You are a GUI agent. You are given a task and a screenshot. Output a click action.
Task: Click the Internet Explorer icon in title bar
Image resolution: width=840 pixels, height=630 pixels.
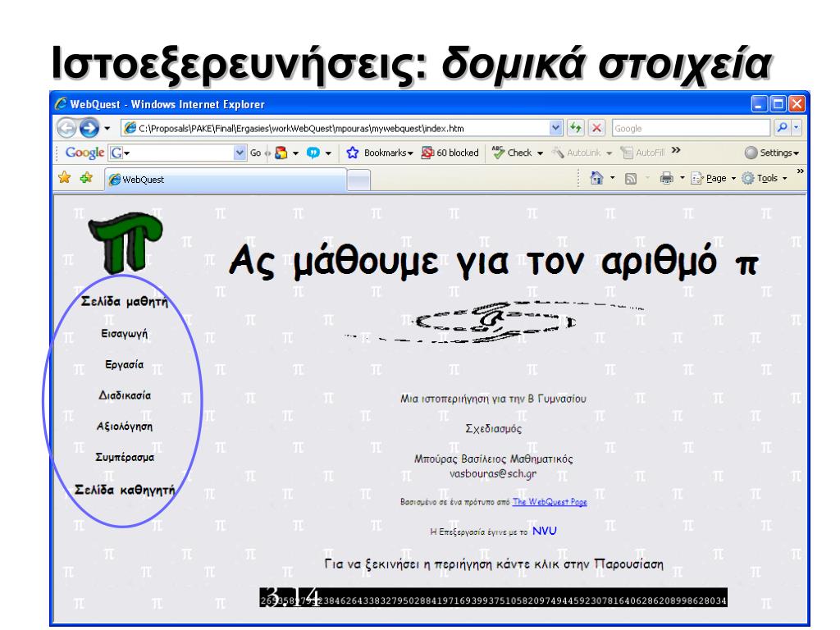(61, 104)
